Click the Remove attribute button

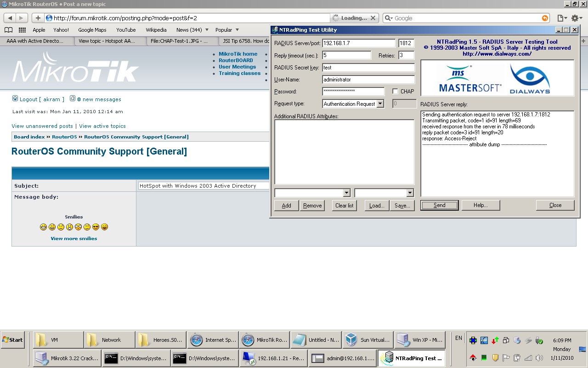click(312, 206)
